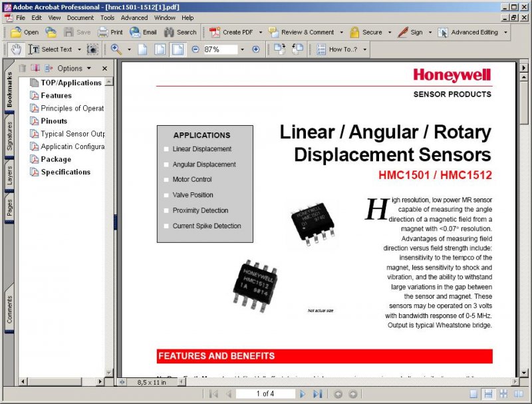The image size is (532, 404).
Task: Click the Sign pen icon
Action: [403, 32]
